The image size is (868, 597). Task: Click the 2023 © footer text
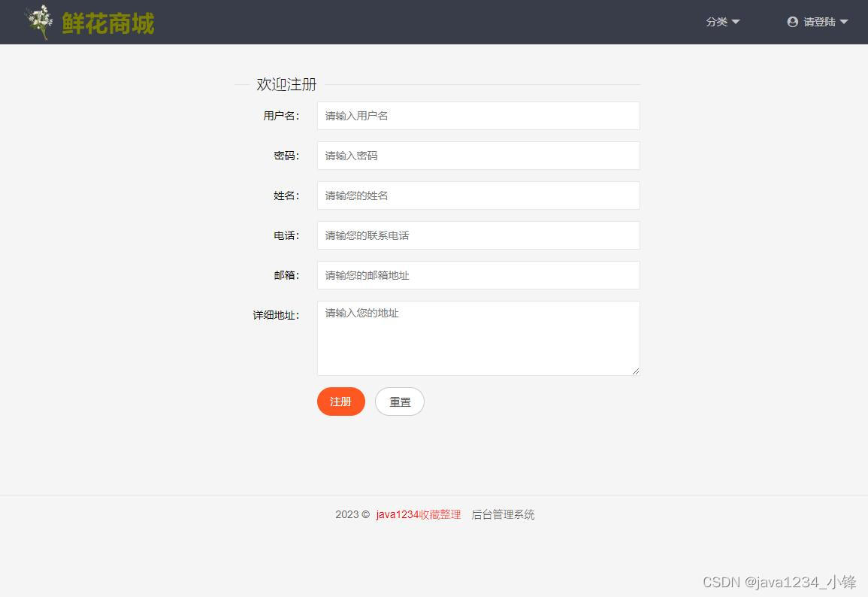[x=352, y=514]
